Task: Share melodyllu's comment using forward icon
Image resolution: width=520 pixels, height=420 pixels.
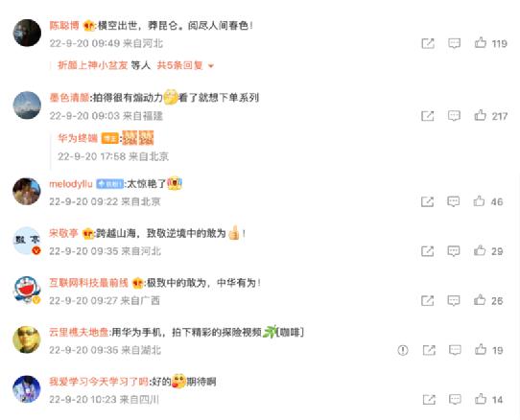Action: tap(428, 201)
